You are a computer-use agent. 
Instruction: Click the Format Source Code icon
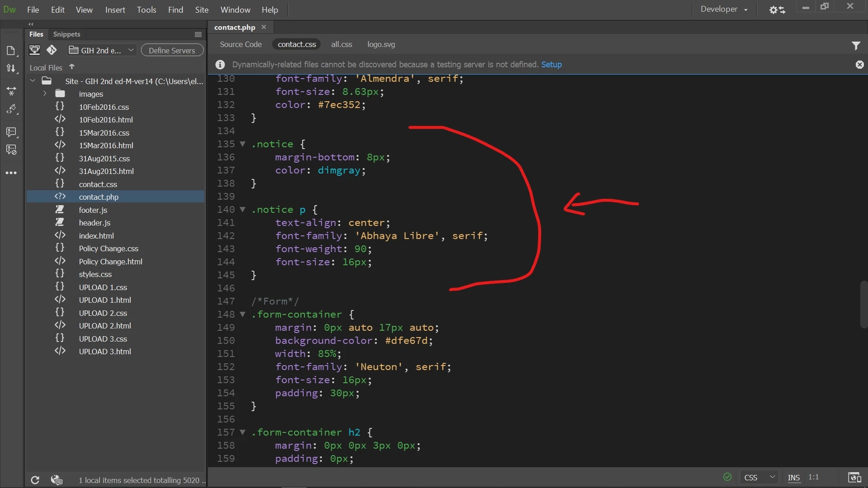click(11, 109)
